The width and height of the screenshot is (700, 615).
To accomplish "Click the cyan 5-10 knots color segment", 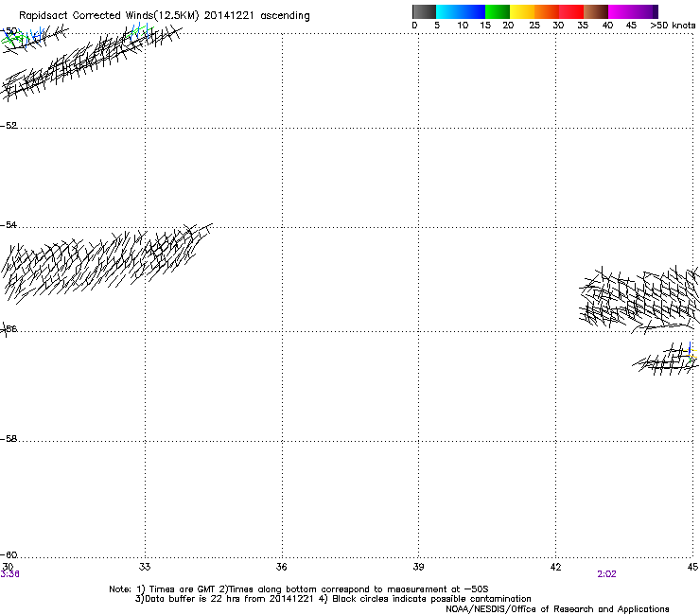I will click(x=448, y=11).
